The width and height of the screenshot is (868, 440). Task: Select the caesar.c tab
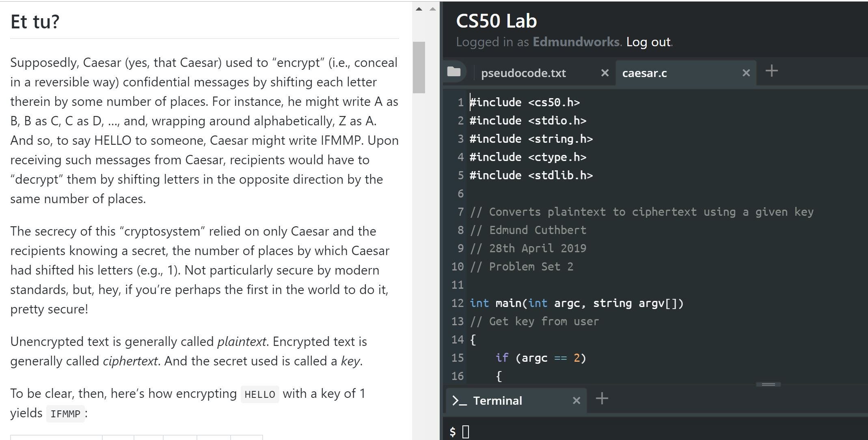click(644, 73)
